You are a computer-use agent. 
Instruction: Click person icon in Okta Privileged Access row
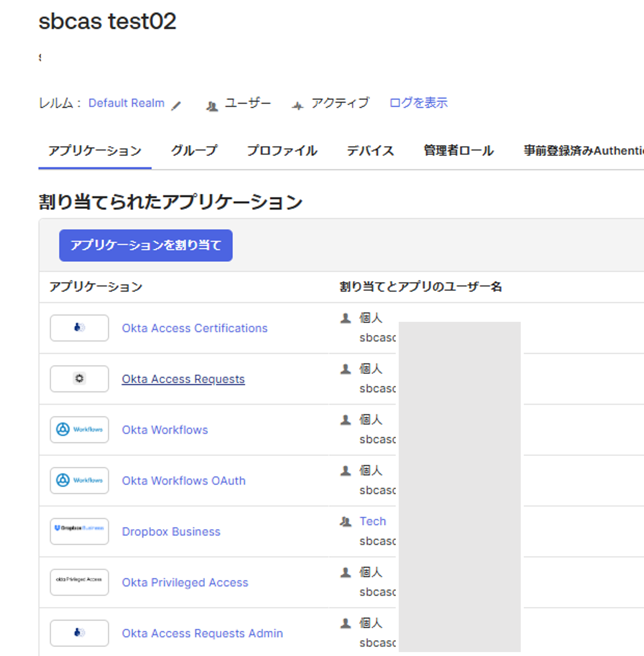[345, 572]
